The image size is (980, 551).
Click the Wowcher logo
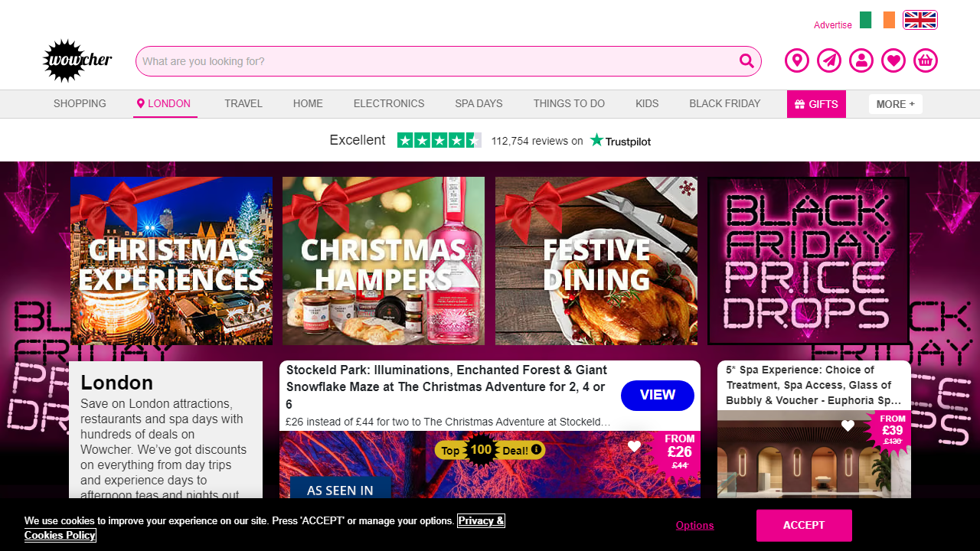click(77, 60)
